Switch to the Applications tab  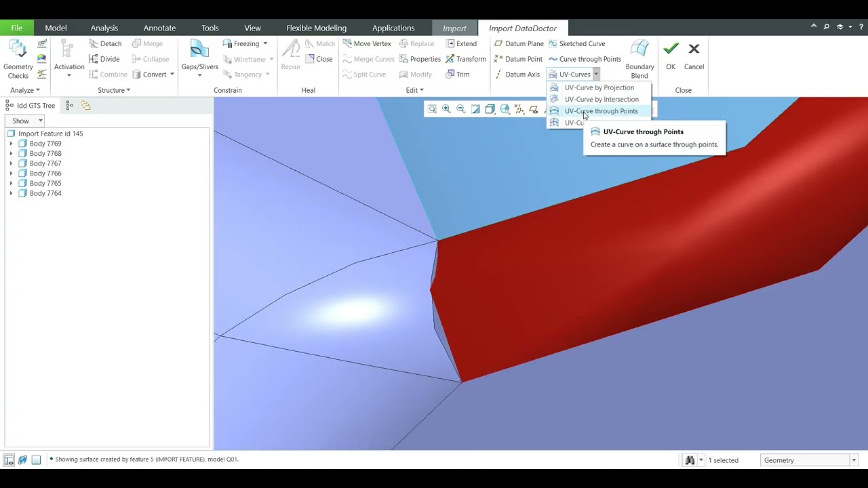coord(393,28)
